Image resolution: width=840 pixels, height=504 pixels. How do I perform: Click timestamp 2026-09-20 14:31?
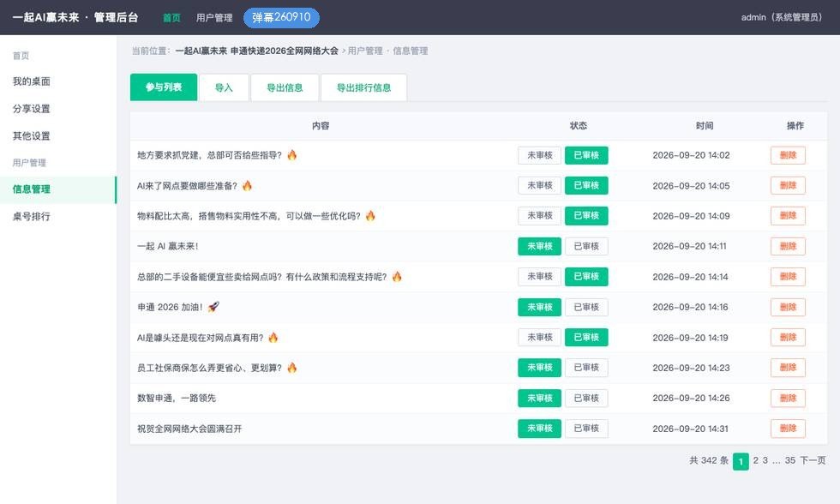[x=691, y=429]
